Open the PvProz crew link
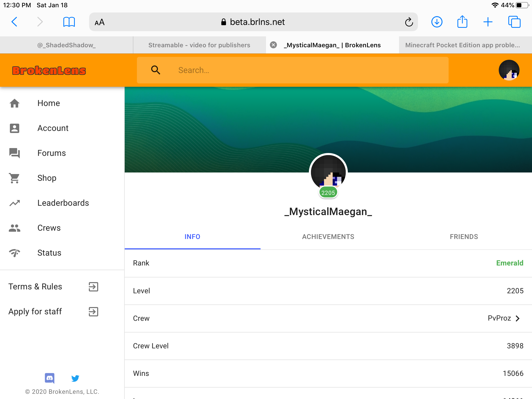 pos(499,318)
